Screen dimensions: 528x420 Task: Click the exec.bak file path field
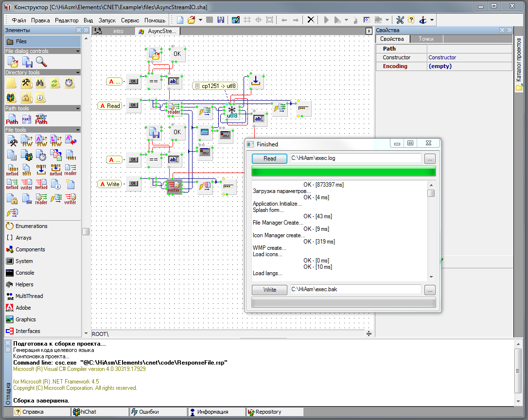(355, 290)
